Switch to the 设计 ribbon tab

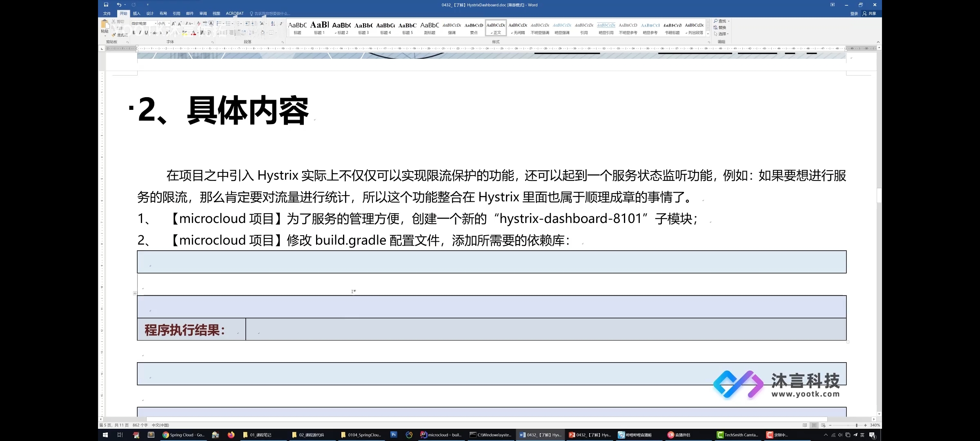[x=150, y=13]
